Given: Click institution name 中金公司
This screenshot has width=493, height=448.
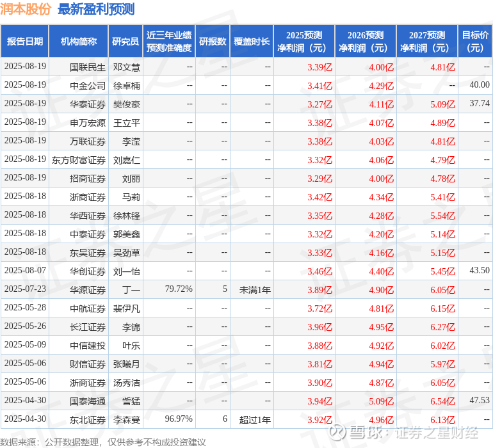Looking at the screenshot, I should click(x=88, y=86).
